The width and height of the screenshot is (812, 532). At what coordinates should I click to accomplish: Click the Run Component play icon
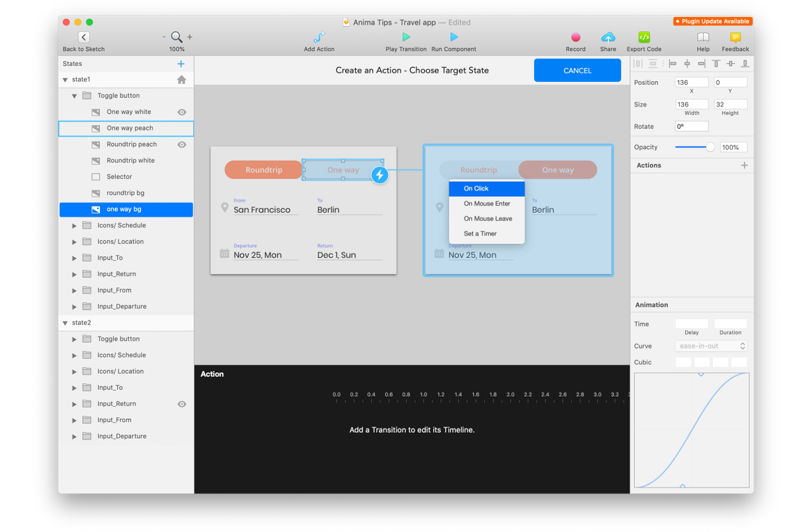coord(454,37)
